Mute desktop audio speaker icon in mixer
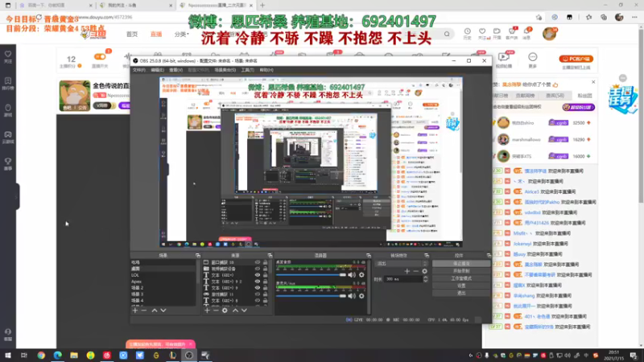644x362 pixels. tap(352, 275)
